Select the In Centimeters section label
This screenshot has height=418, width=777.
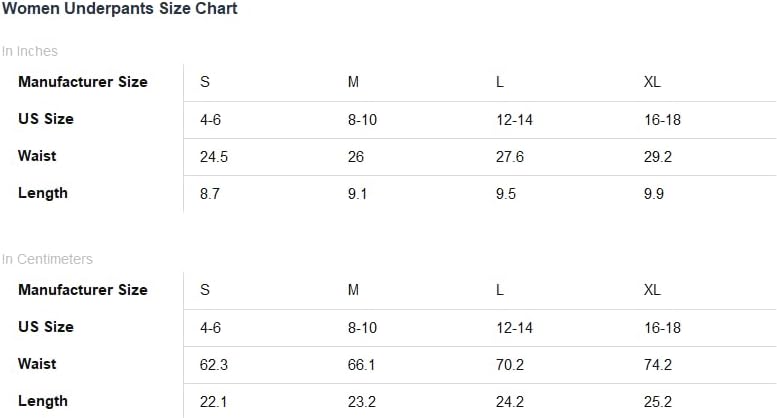tap(47, 259)
